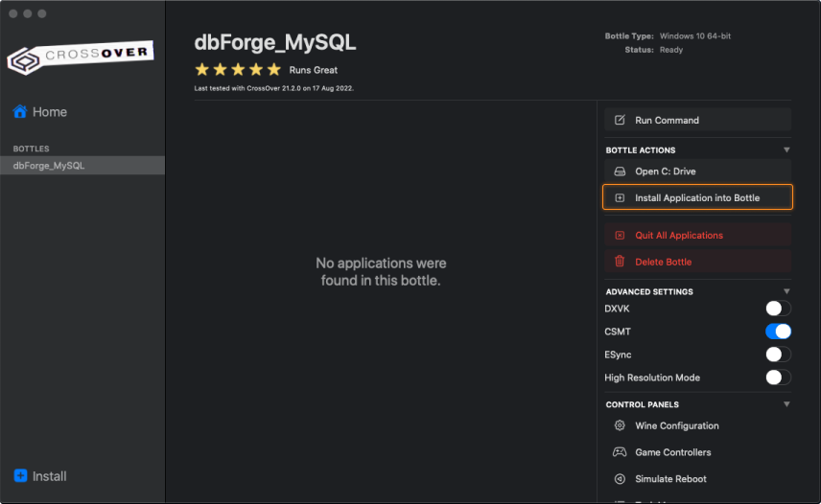The image size is (821, 504).
Task: Enable the DXVK toggle
Action: coord(778,309)
